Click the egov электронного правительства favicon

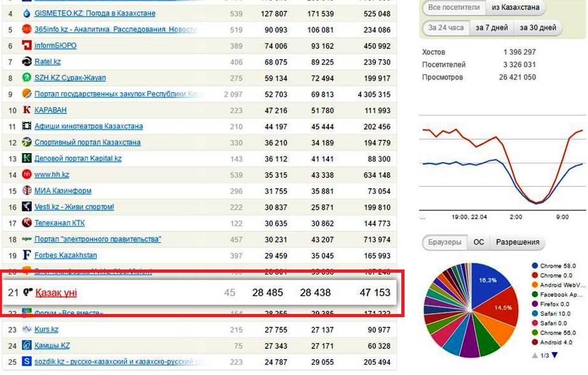point(27,239)
